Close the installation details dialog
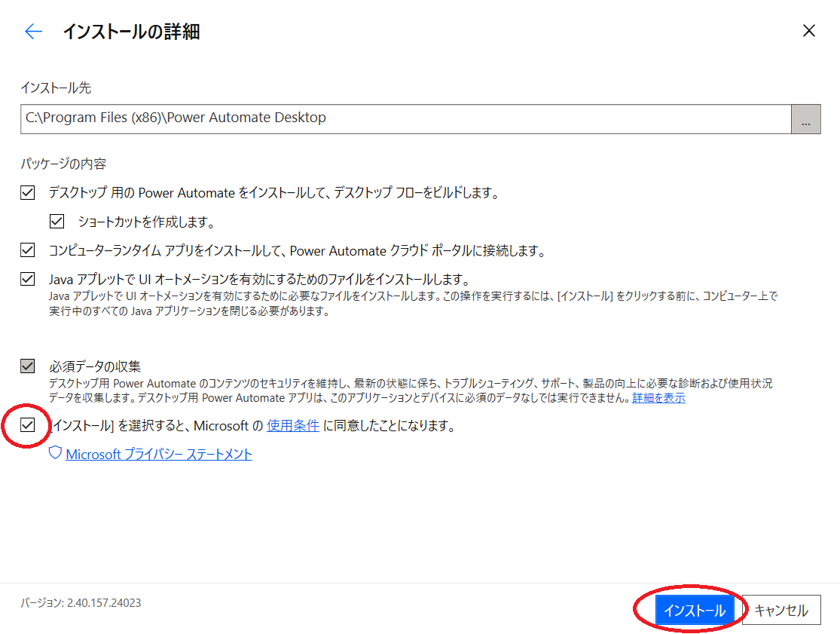Screen dimensions: 840x634 pyautogui.click(x=808, y=31)
